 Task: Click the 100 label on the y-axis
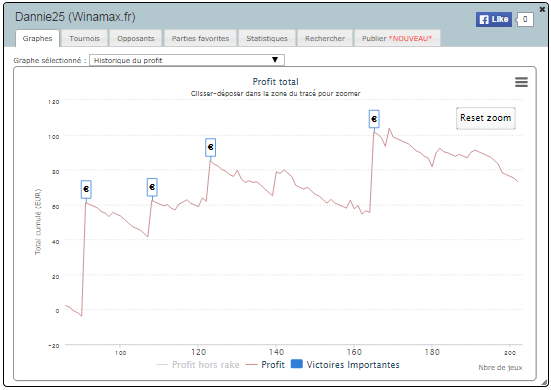pyautogui.click(x=54, y=137)
